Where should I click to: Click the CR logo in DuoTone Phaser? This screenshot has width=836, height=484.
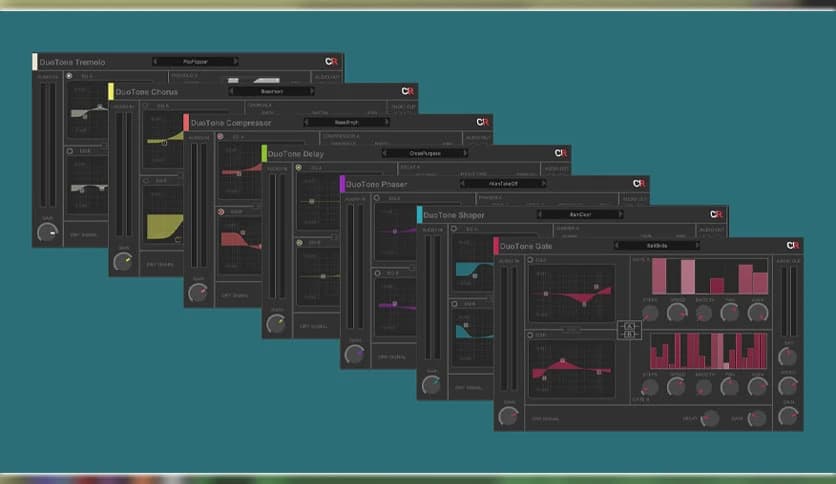point(639,184)
